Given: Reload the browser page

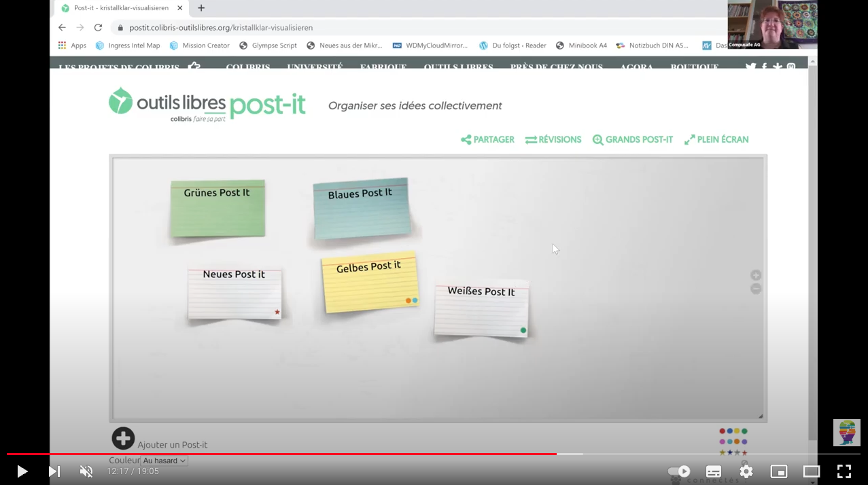Looking at the screenshot, I should [98, 28].
